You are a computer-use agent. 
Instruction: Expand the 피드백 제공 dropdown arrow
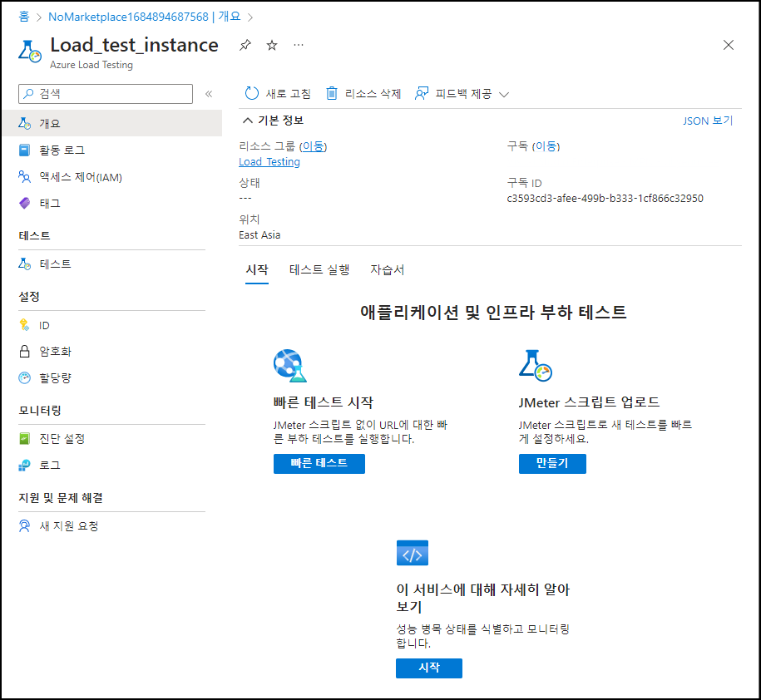[504, 94]
